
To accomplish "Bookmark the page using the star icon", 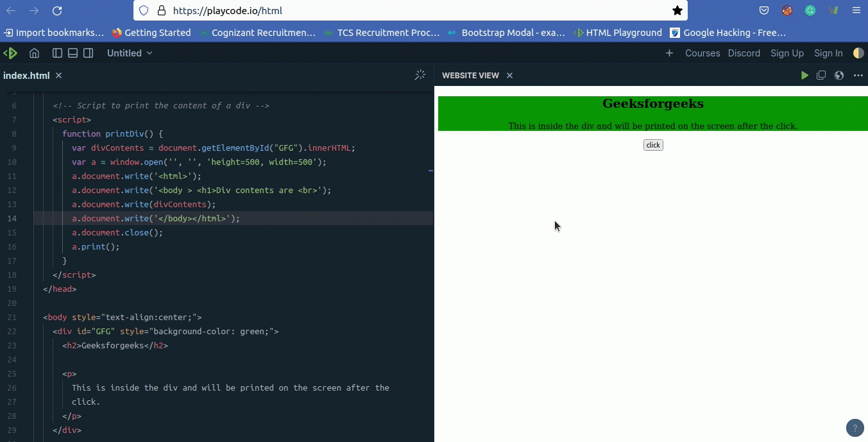I will point(677,10).
